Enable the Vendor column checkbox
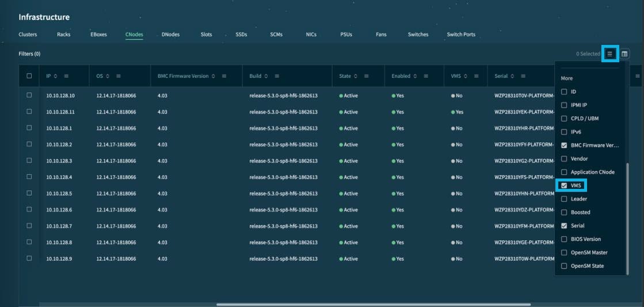The width and height of the screenshot is (644, 307). pos(564,158)
